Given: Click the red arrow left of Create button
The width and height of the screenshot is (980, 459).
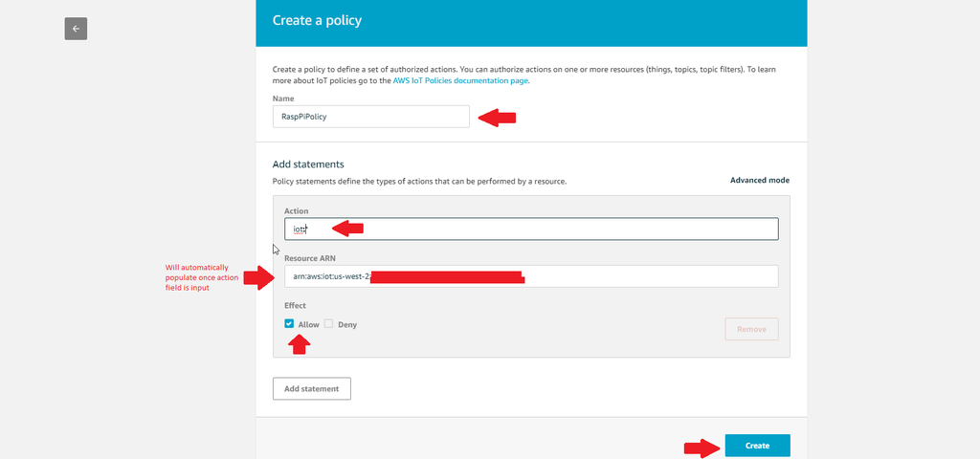Looking at the screenshot, I should pyautogui.click(x=701, y=447).
